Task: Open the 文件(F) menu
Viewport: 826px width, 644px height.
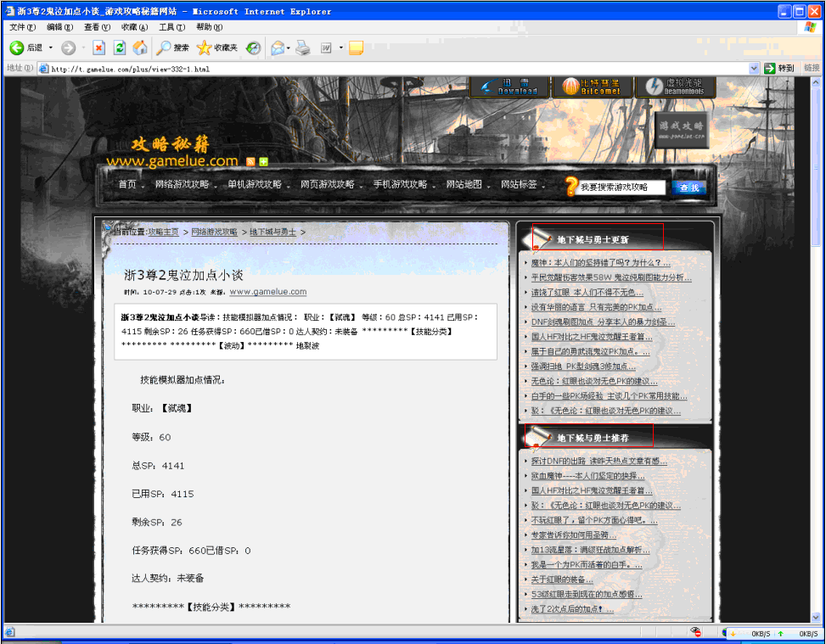Action: click(x=23, y=27)
